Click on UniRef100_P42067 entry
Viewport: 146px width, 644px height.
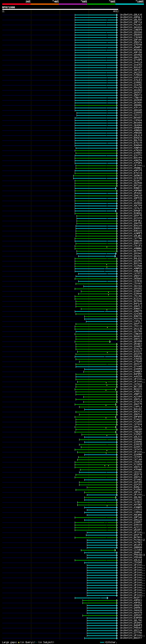(x=131, y=25)
